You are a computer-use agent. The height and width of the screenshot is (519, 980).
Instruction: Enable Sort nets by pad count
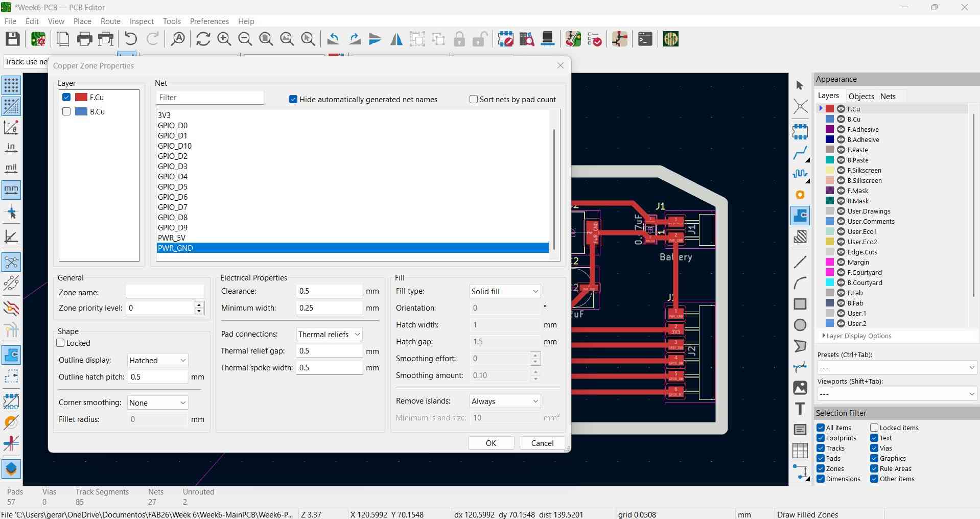coord(474,100)
